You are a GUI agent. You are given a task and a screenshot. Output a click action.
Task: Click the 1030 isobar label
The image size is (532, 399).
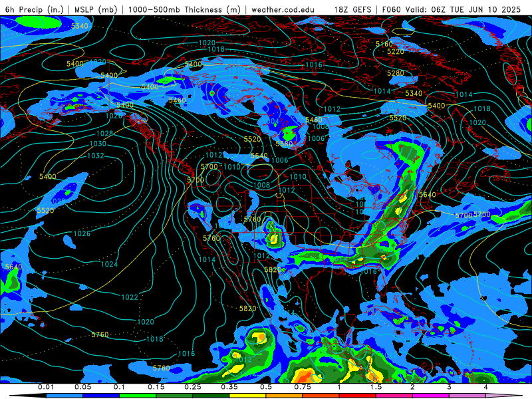point(98,144)
